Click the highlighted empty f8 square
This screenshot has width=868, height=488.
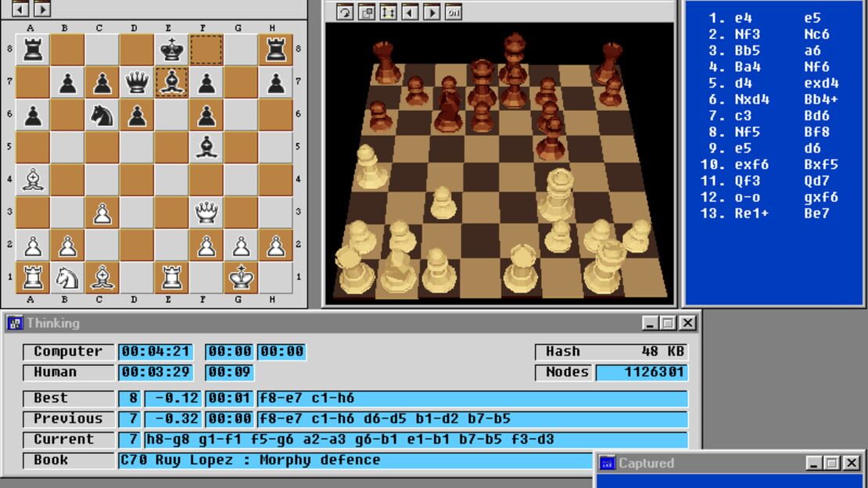pyautogui.click(x=206, y=50)
